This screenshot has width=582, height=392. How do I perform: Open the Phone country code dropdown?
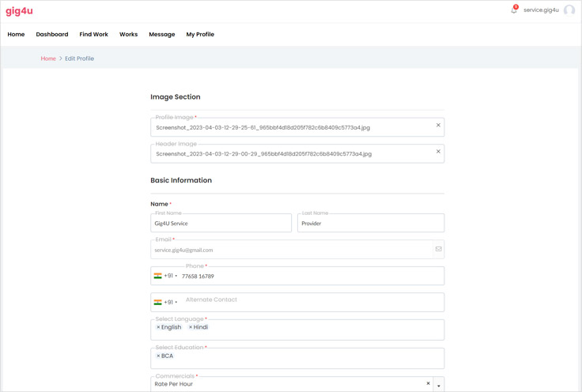point(165,277)
